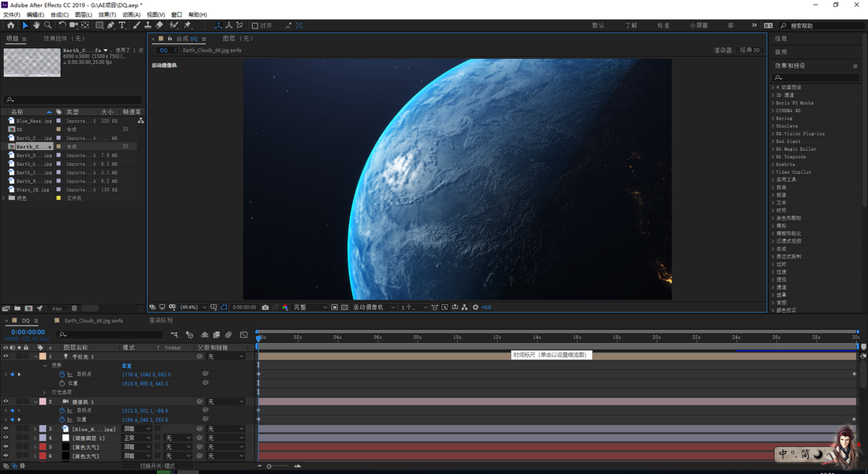Image resolution: width=868 pixels, height=474 pixels.
Task: Switch to the 渲染队列 tab
Action: point(160,321)
